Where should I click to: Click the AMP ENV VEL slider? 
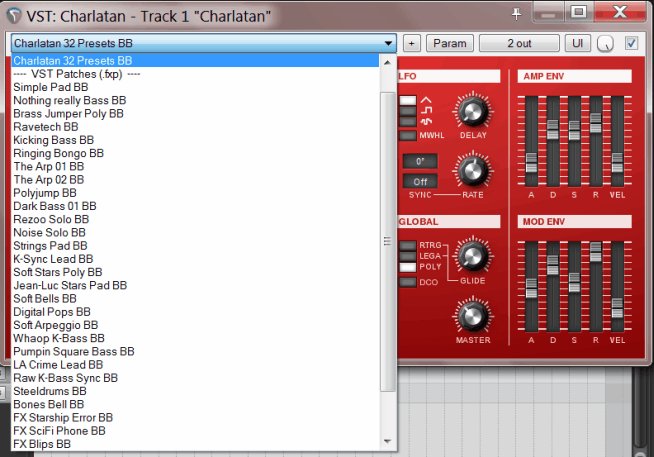617,163
